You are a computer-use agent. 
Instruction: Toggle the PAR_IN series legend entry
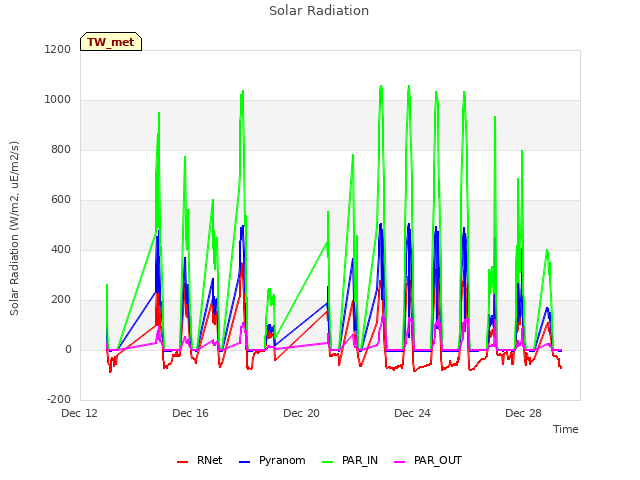pyautogui.click(x=350, y=461)
